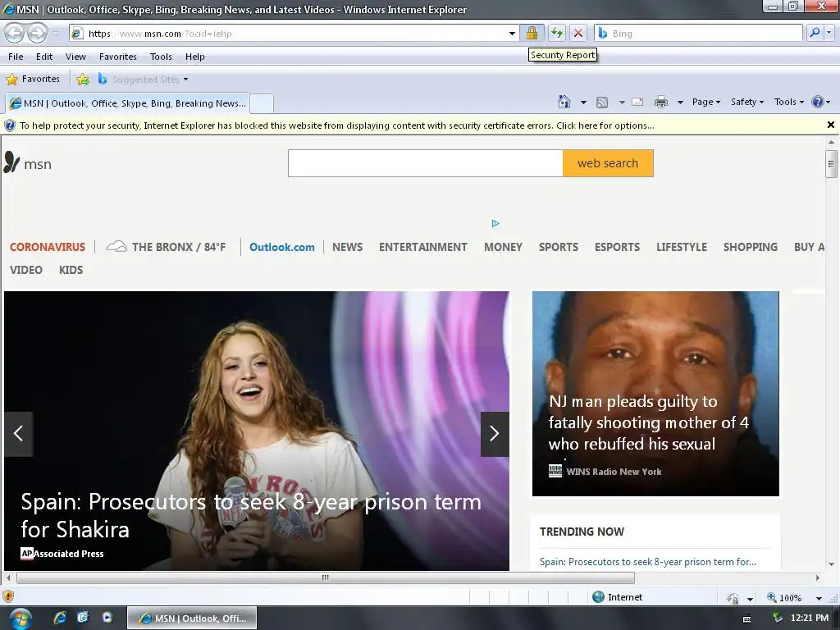
Task: Click the Bing search magnifier button
Action: coord(815,33)
